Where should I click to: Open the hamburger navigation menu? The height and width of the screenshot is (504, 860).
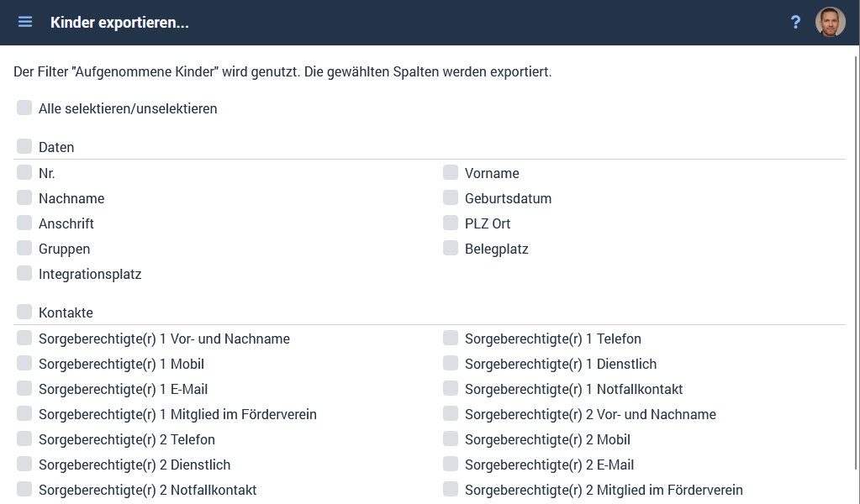coord(25,22)
